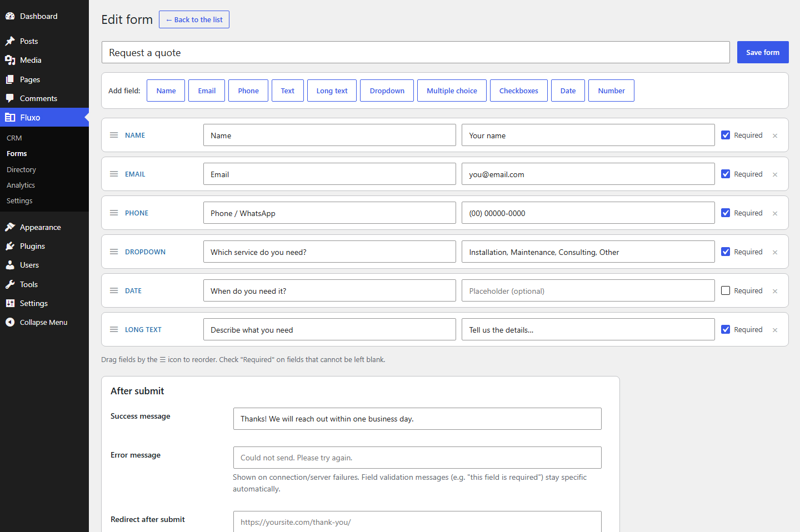The image size is (800, 532).
Task: Add a Date field
Action: 568,91
